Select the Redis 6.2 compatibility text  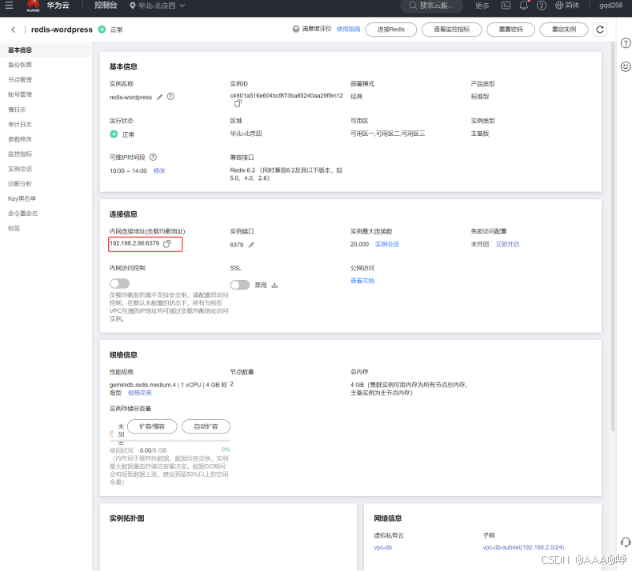click(286, 174)
